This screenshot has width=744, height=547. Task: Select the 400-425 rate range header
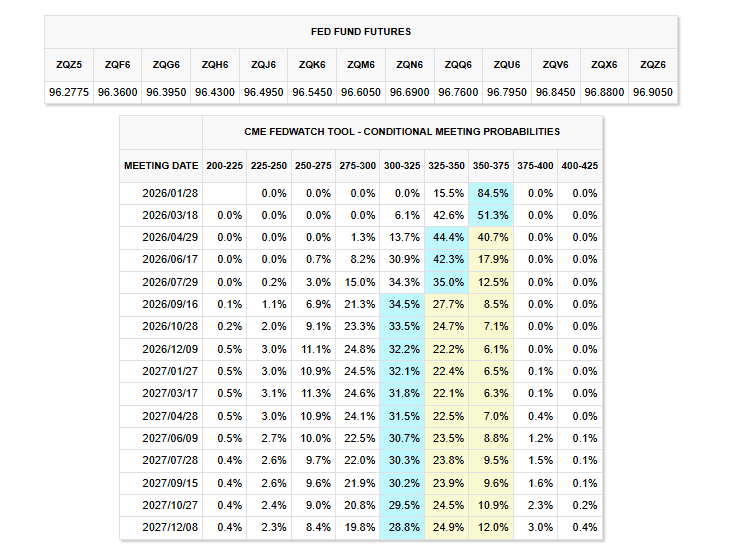(x=580, y=165)
